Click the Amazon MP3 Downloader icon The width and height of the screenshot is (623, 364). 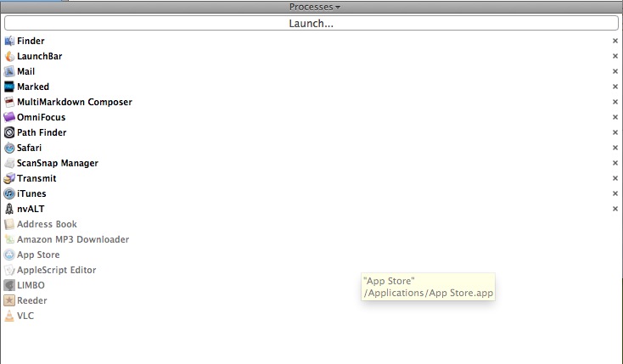click(x=9, y=239)
